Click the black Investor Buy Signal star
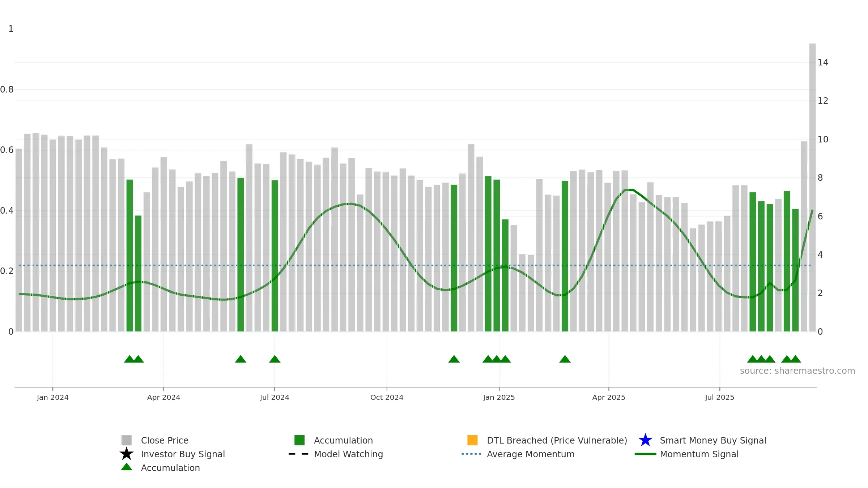This screenshot has height=488, width=868. click(127, 454)
